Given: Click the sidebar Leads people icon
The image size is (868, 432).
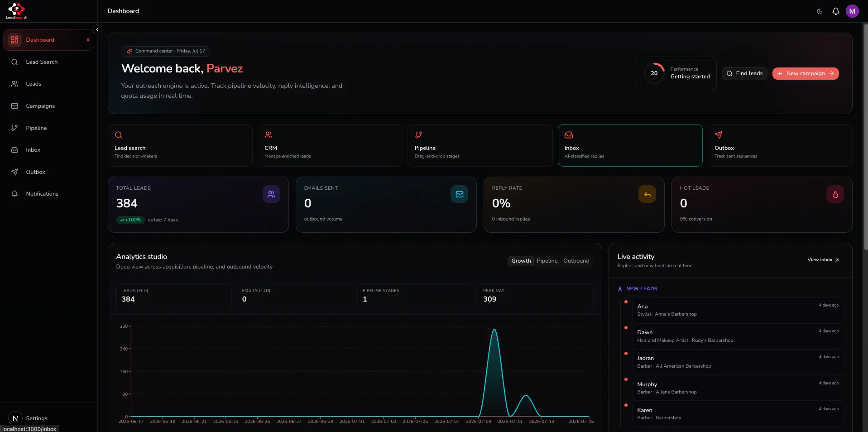Looking at the screenshot, I should pos(14,84).
